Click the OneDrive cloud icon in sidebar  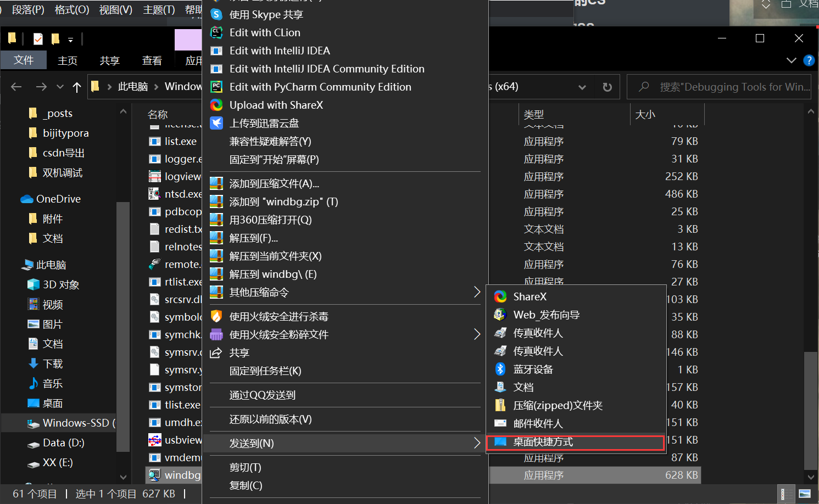tap(27, 199)
